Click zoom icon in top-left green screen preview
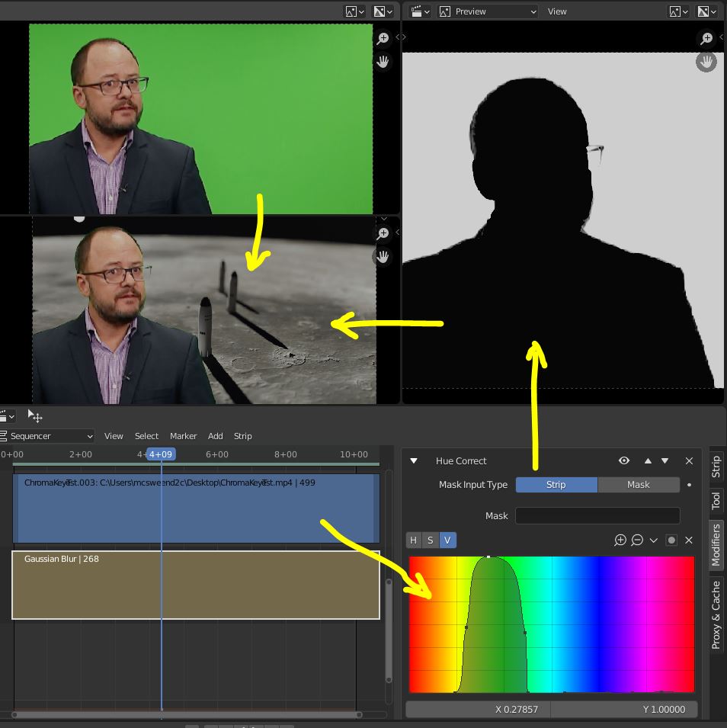This screenshot has width=727, height=728. click(383, 38)
